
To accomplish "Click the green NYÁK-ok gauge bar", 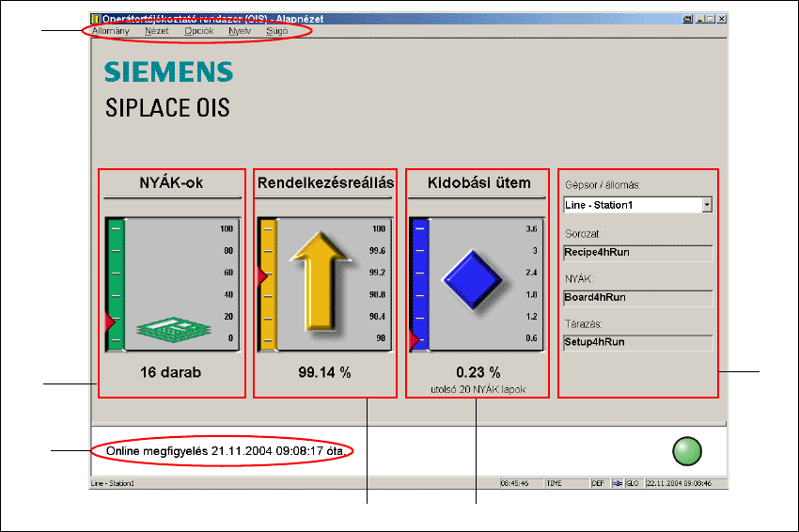I will pyautogui.click(x=116, y=285).
